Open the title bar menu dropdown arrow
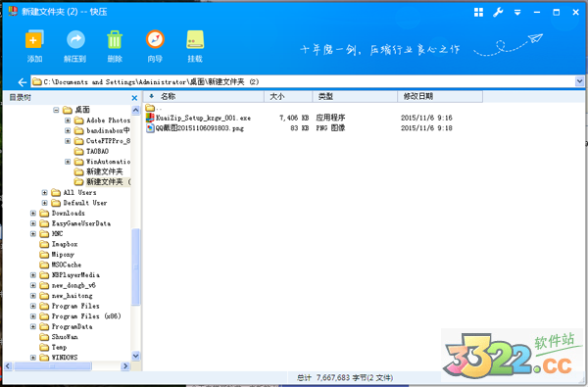This screenshot has height=387, width=588. coord(517,13)
